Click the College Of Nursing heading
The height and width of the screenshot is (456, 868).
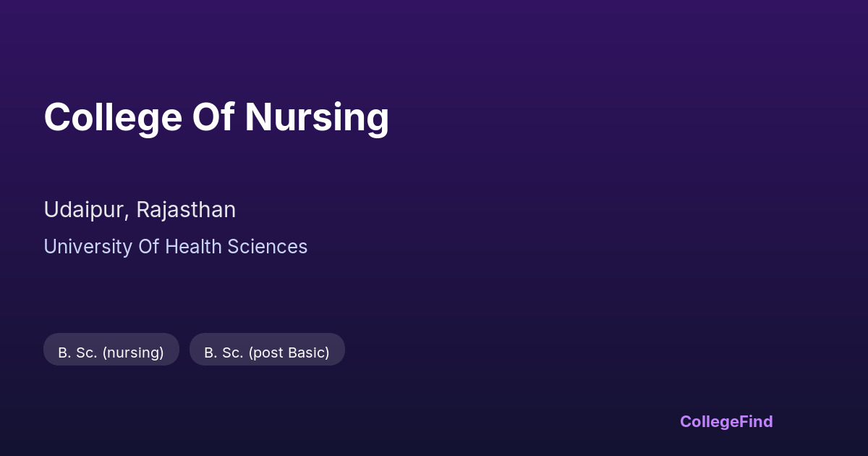(216, 117)
